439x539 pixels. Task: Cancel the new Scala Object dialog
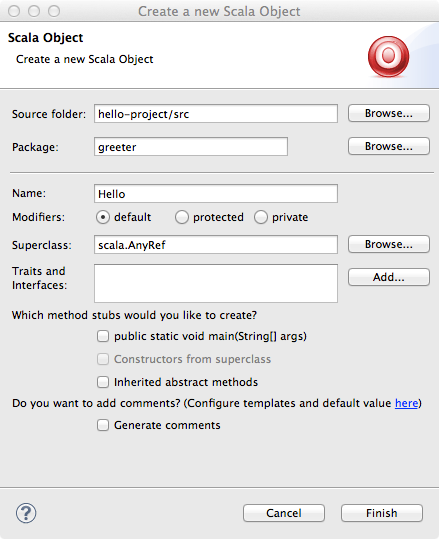[284, 513]
